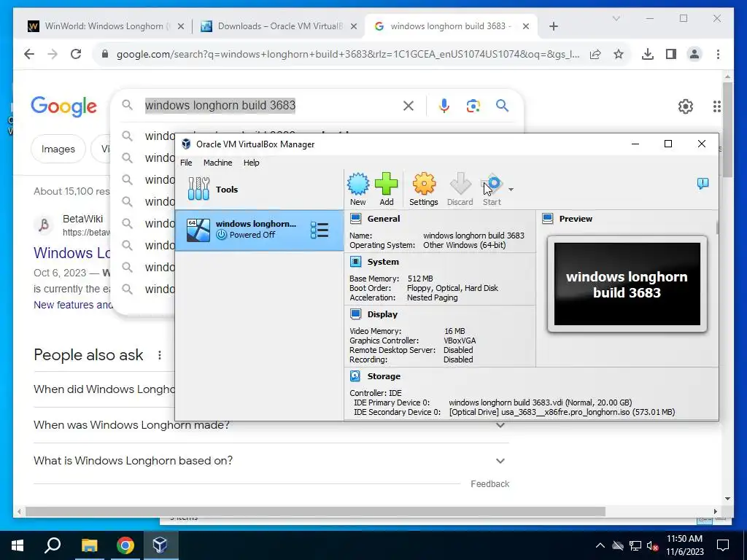Click the Storage header label
Viewport: 747px width, 560px height.
click(384, 376)
